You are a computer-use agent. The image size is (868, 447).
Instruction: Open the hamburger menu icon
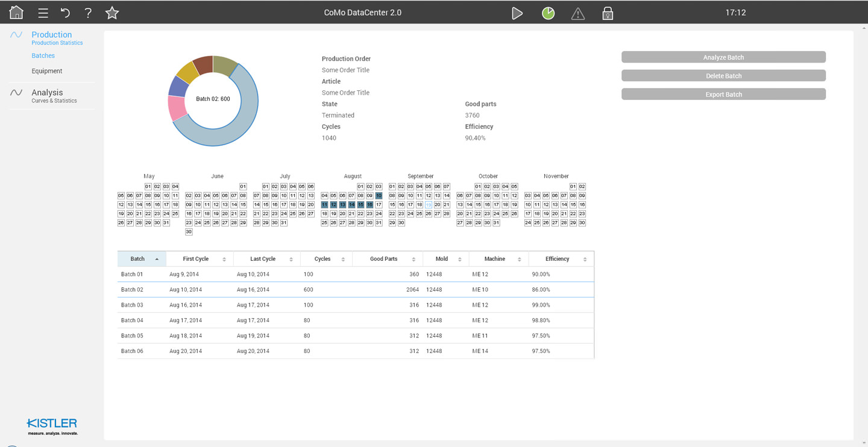pos(43,13)
